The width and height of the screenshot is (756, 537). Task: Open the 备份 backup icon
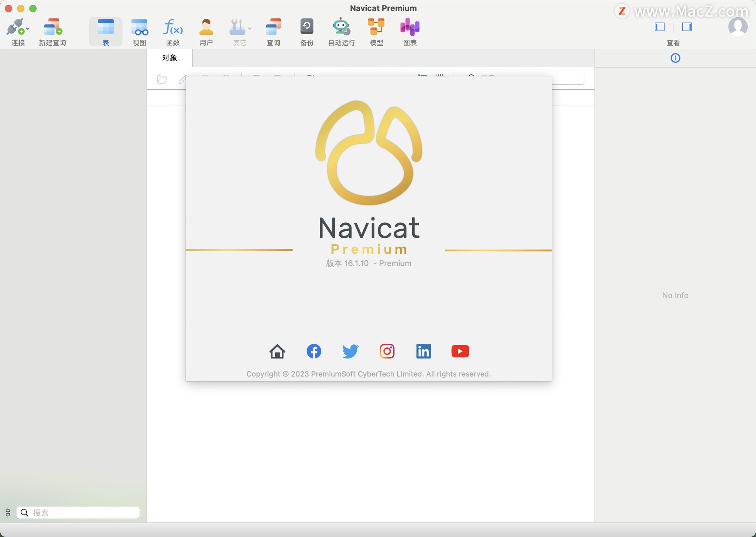coord(307,27)
